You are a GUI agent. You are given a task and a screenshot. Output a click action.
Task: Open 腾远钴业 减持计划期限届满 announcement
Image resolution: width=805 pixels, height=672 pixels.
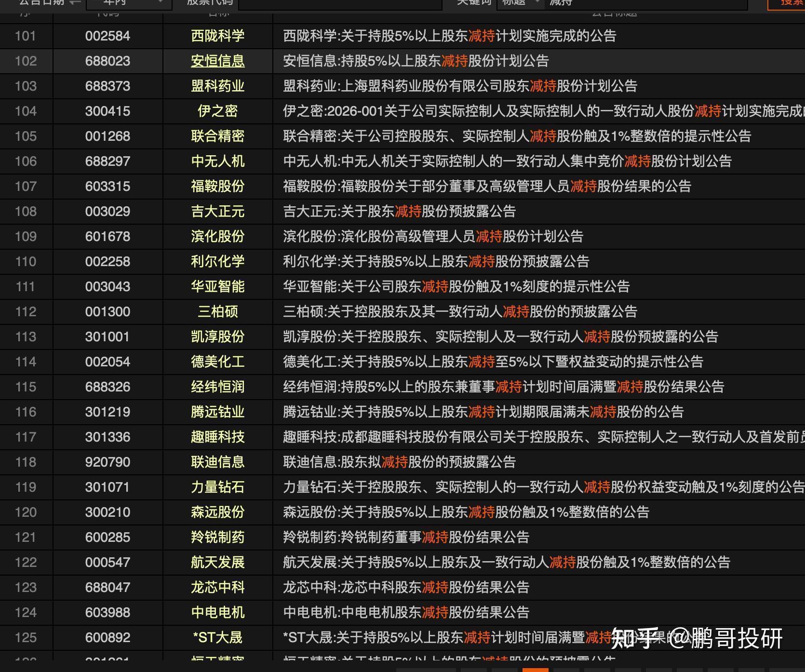pos(483,412)
